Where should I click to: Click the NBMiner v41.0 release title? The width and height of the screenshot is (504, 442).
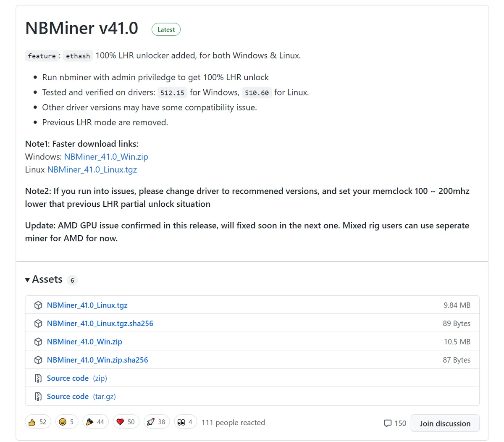click(x=81, y=28)
